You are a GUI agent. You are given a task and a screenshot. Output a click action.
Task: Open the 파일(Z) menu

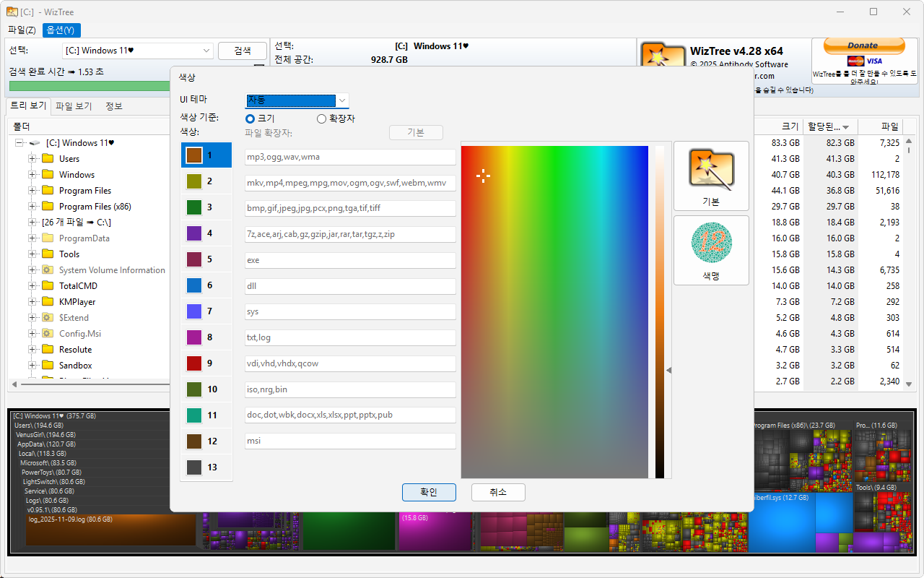click(x=22, y=30)
